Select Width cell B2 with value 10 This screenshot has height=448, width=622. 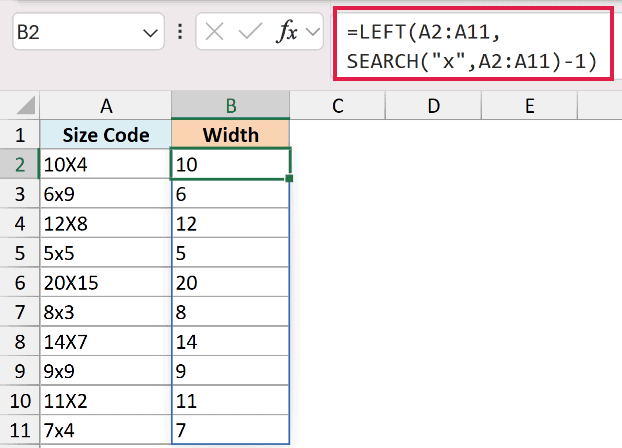[230, 164]
